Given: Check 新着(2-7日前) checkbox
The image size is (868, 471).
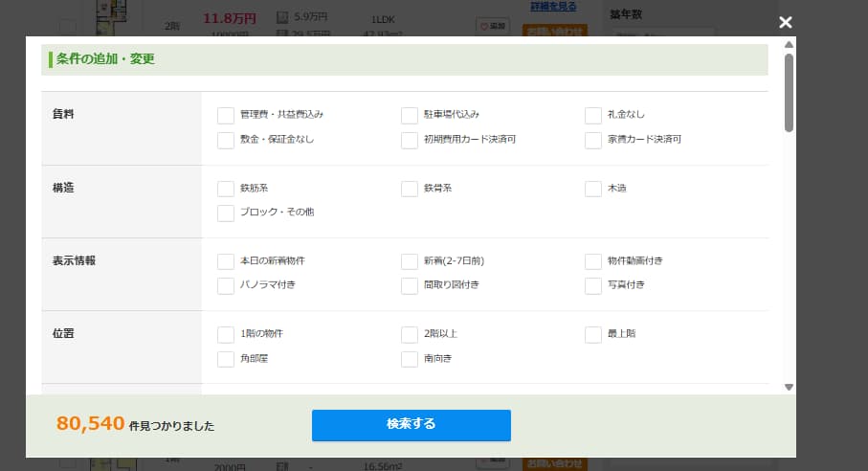Looking at the screenshot, I should tap(409, 261).
